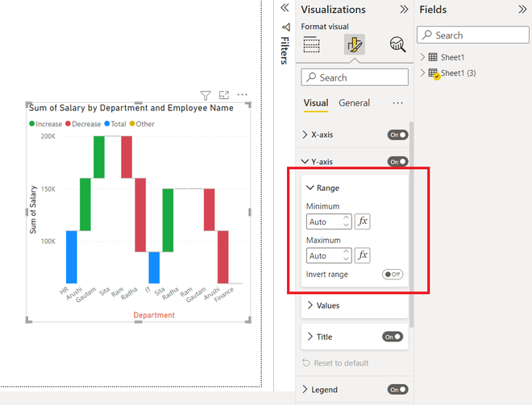
Task: Select the Format visual paintbrush icon
Action: coord(354,44)
